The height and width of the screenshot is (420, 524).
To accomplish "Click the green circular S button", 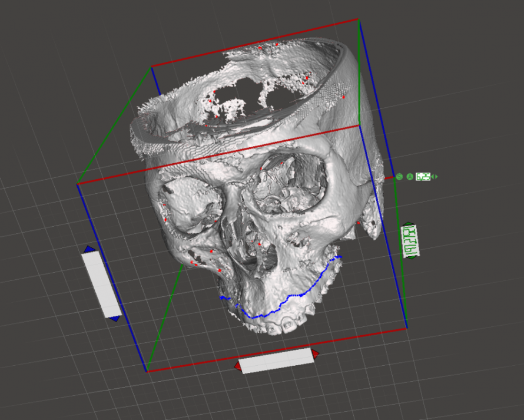I will pyautogui.click(x=399, y=177).
